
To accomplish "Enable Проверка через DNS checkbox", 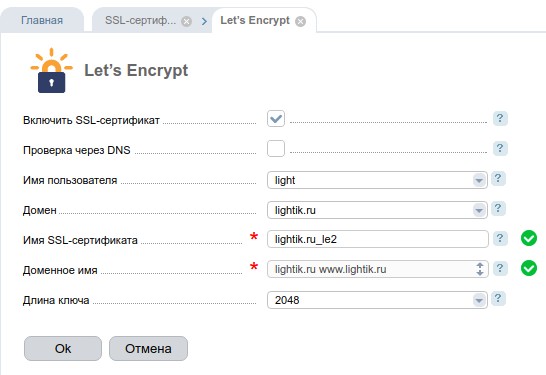I will 276,149.
